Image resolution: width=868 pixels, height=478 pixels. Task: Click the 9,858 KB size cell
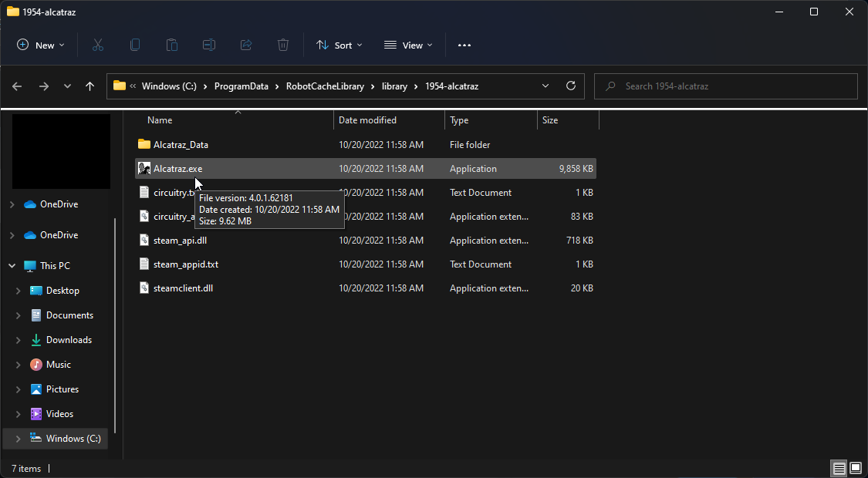coord(576,169)
